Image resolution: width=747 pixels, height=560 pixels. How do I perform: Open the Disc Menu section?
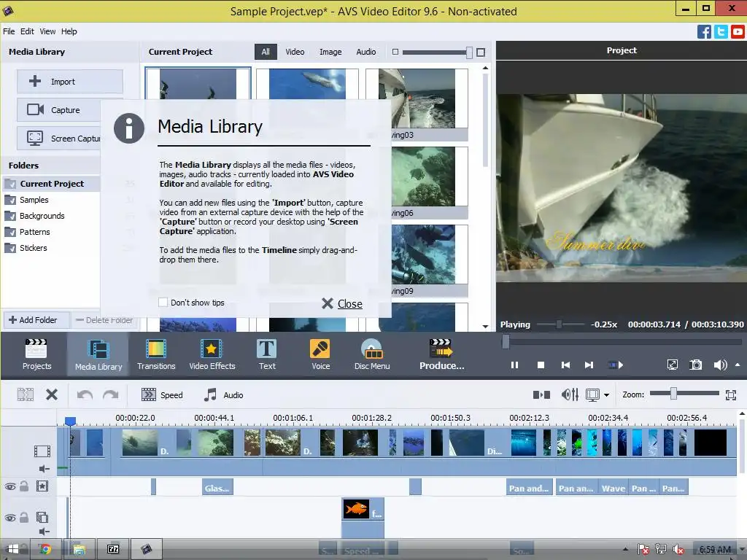tap(371, 354)
